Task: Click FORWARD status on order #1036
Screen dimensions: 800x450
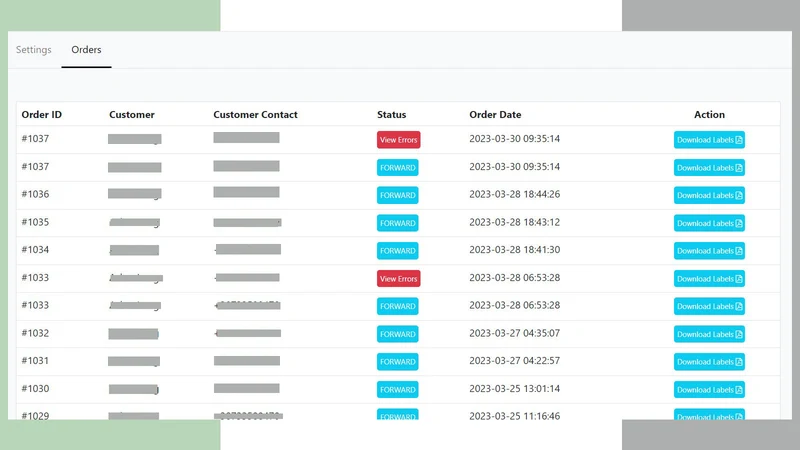Action: click(x=397, y=195)
